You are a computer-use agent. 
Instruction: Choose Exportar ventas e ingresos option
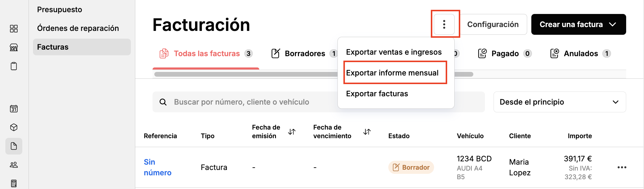(x=394, y=52)
